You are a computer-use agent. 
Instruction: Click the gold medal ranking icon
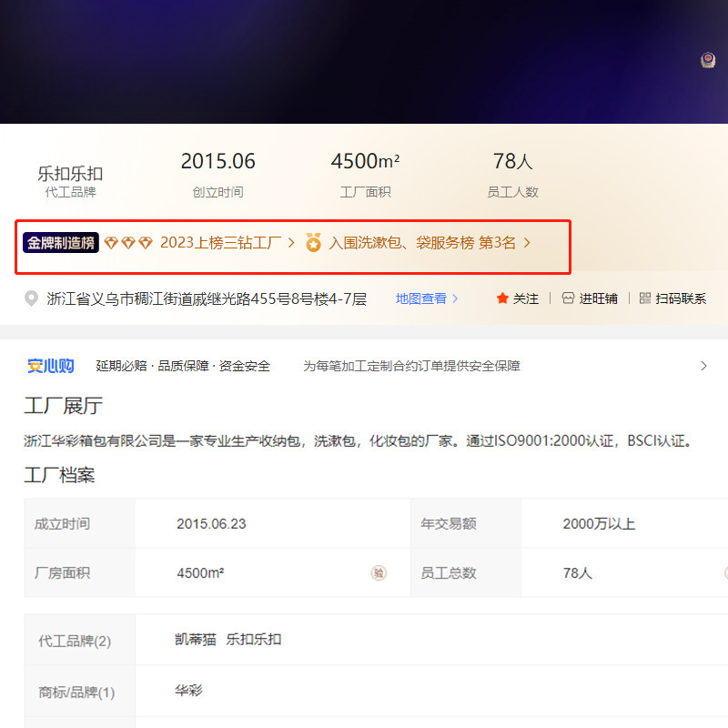[313, 243]
